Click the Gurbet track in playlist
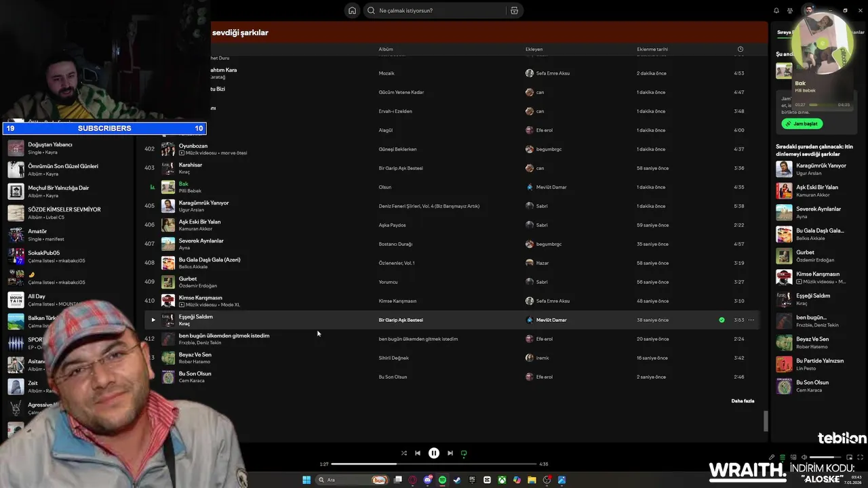This screenshot has height=488, width=868. coord(188,279)
